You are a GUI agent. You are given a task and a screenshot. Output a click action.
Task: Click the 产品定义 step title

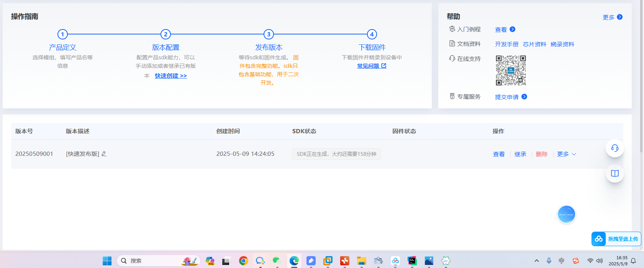62,47
